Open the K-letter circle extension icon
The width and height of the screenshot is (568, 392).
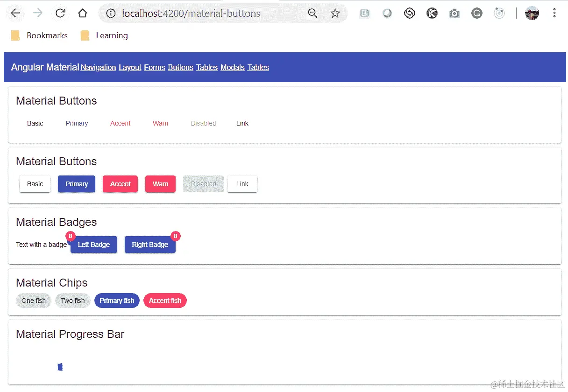coord(432,14)
